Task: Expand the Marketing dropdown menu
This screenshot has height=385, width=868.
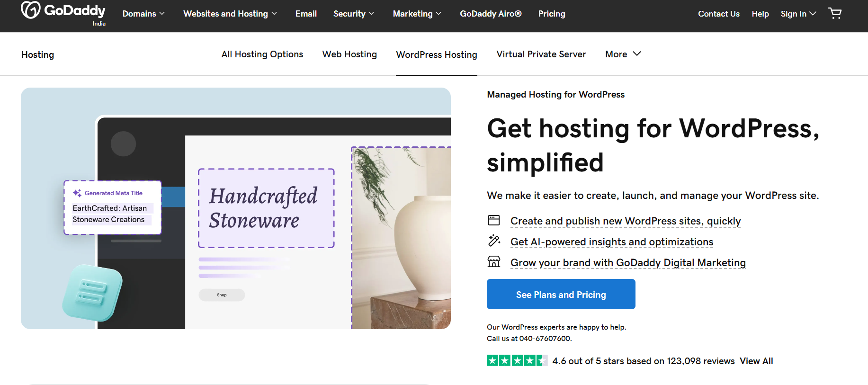Action: [417, 14]
